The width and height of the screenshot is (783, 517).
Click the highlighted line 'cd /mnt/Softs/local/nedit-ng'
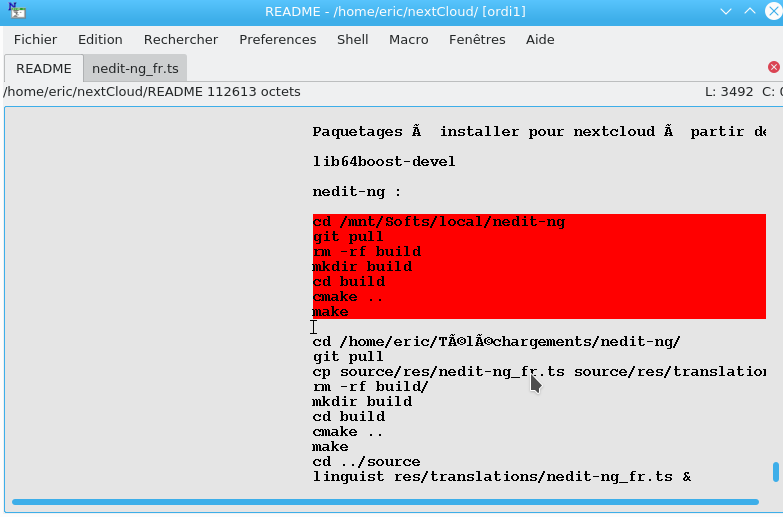tap(438, 222)
